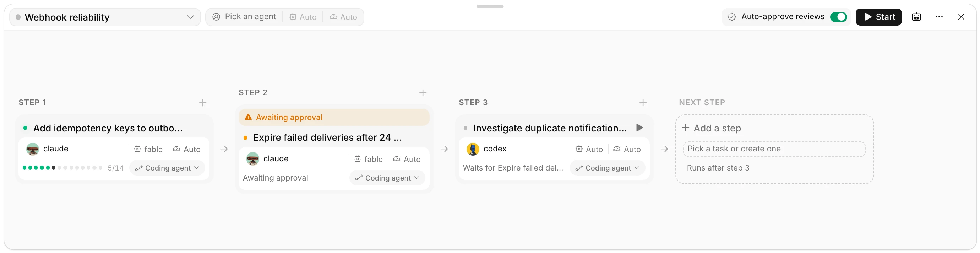Click green status dot on idempotency task
980x253 pixels.
[25, 128]
